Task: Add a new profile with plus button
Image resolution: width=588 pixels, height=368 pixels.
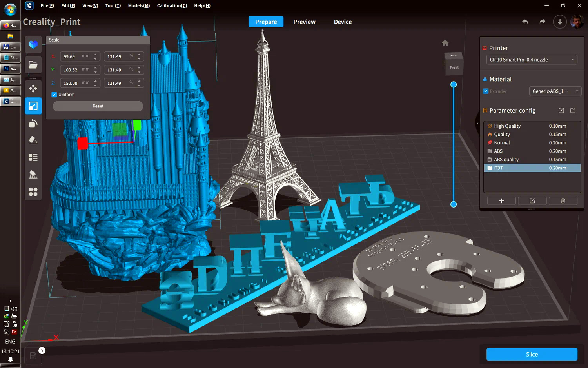Action: click(501, 201)
